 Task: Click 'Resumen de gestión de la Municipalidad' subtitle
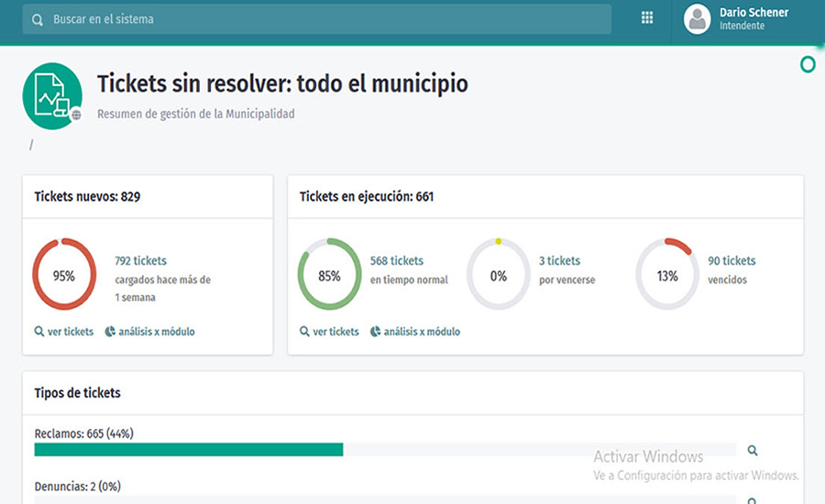click(x=196, y=114)
